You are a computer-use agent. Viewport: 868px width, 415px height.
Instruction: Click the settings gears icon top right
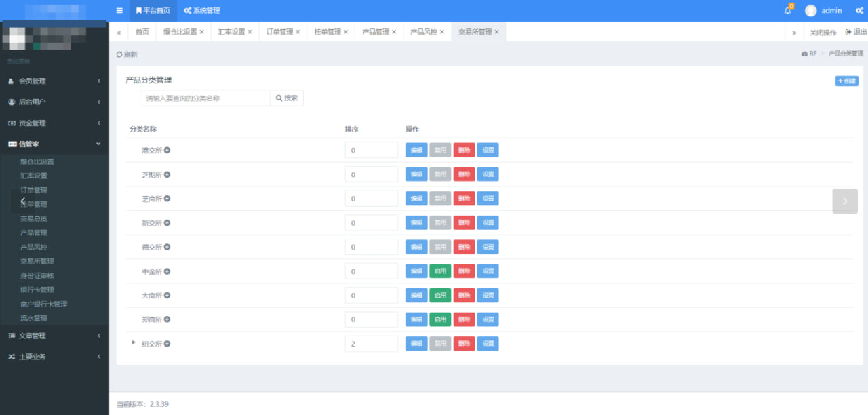859,11
